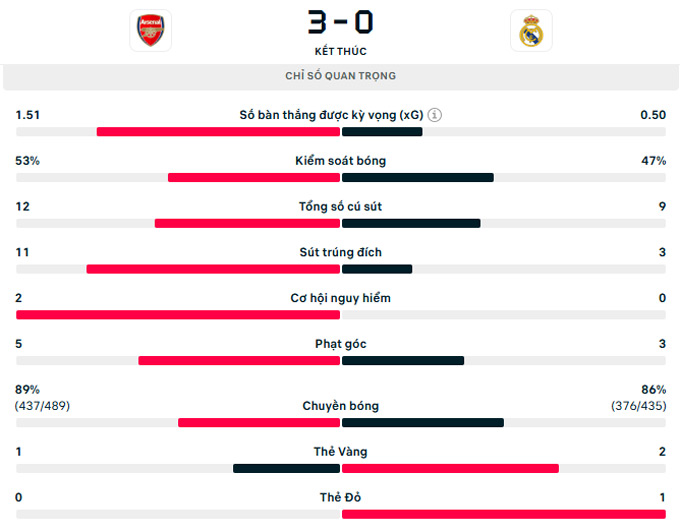
Task: Click the 3 - 0 match score
Action: 340,22
